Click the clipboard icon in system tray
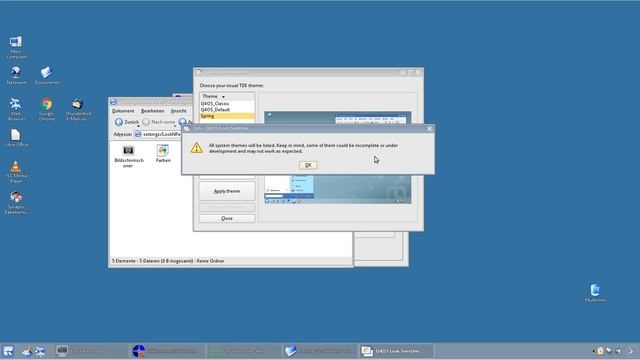The height and width of the screenshot is (360, 640). click(600, 351)
